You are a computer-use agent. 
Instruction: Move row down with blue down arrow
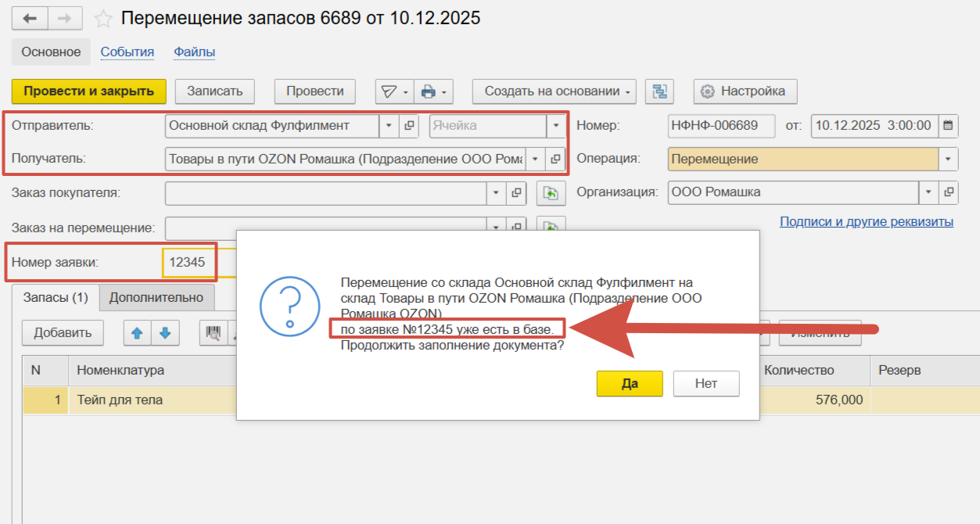coord(165,332)
